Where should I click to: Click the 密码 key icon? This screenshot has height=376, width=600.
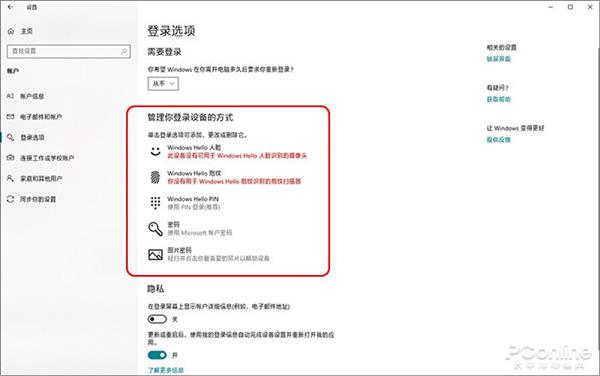pos(155,228)
